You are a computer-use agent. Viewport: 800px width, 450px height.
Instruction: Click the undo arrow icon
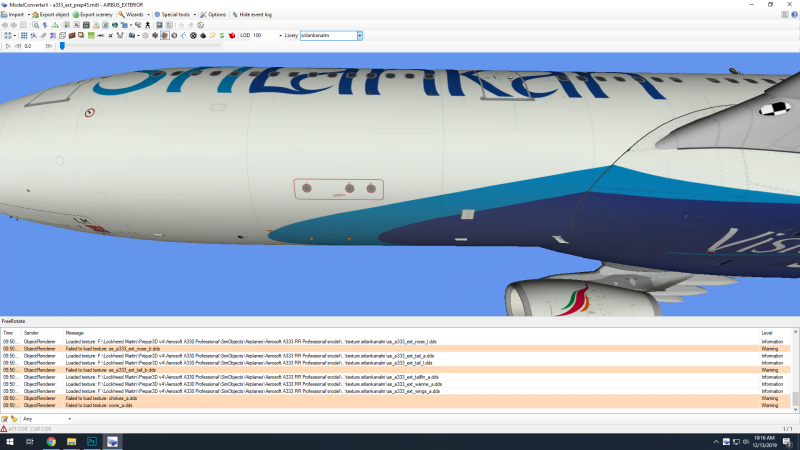tap(181, 25)
